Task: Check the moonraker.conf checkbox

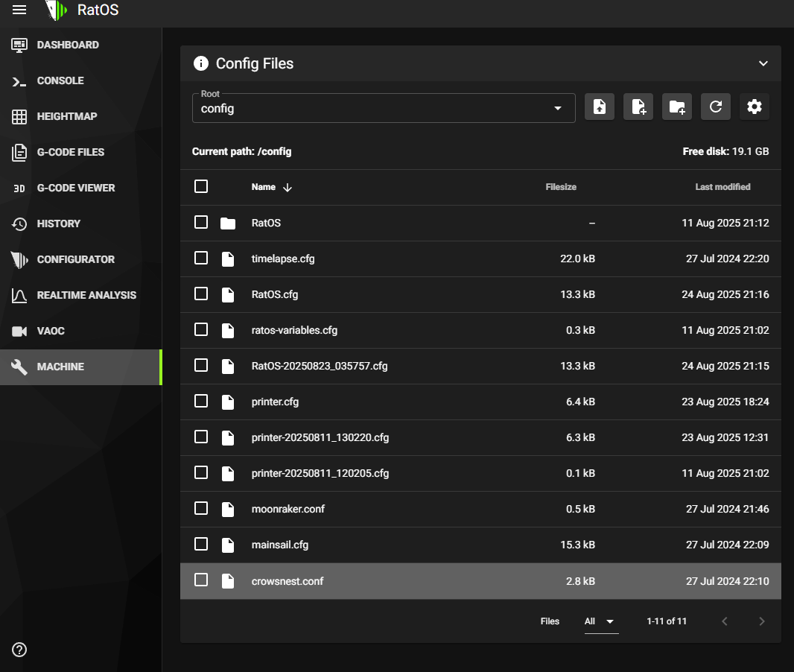Action: pyautogui.click(x=201, y=508)
